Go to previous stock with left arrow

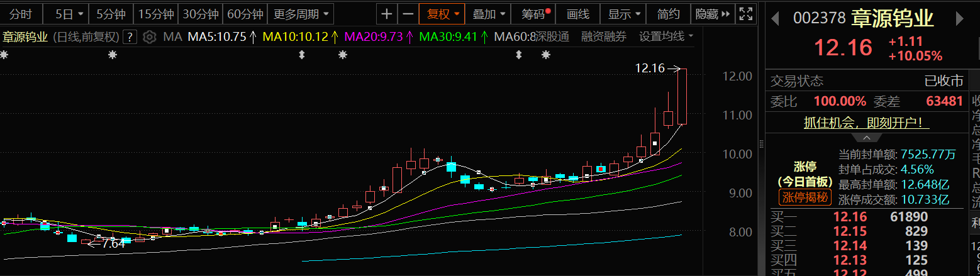click(776, 19)
